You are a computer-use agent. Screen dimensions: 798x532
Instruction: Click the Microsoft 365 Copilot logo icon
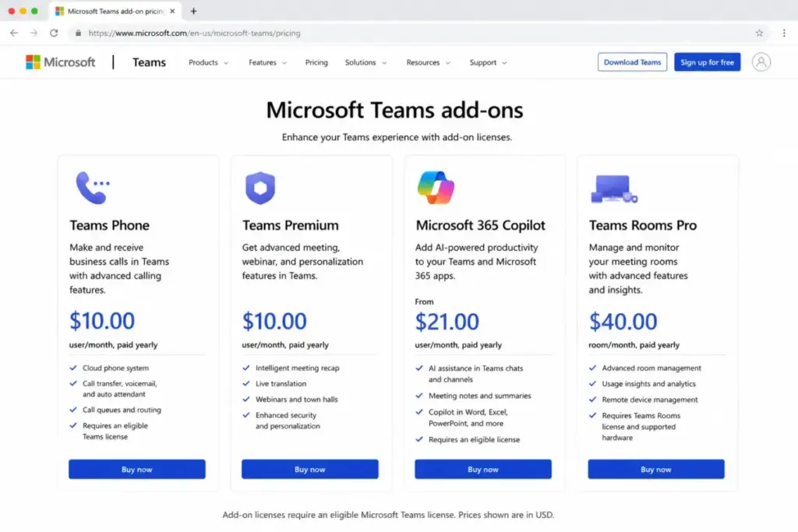[436, 188]
